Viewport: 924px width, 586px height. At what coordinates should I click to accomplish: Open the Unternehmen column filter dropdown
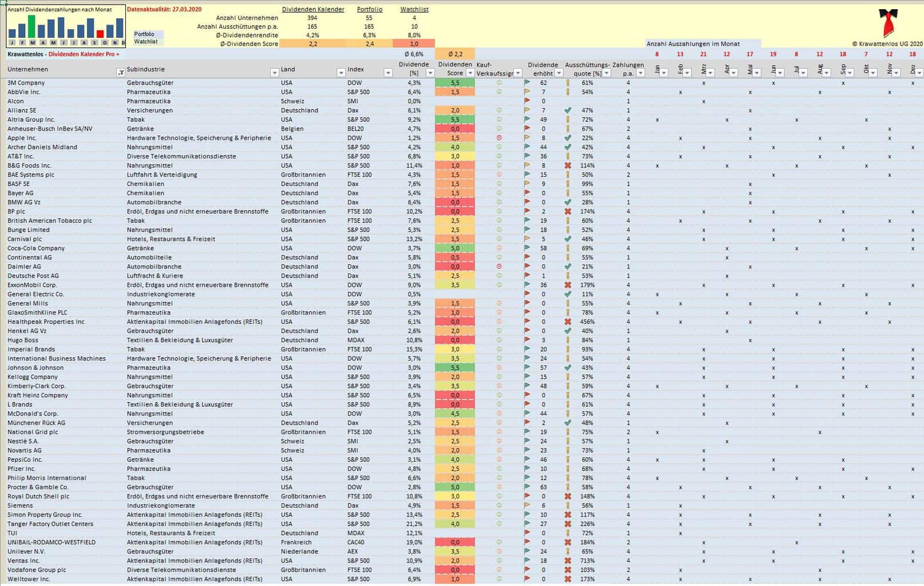(121, 73)
